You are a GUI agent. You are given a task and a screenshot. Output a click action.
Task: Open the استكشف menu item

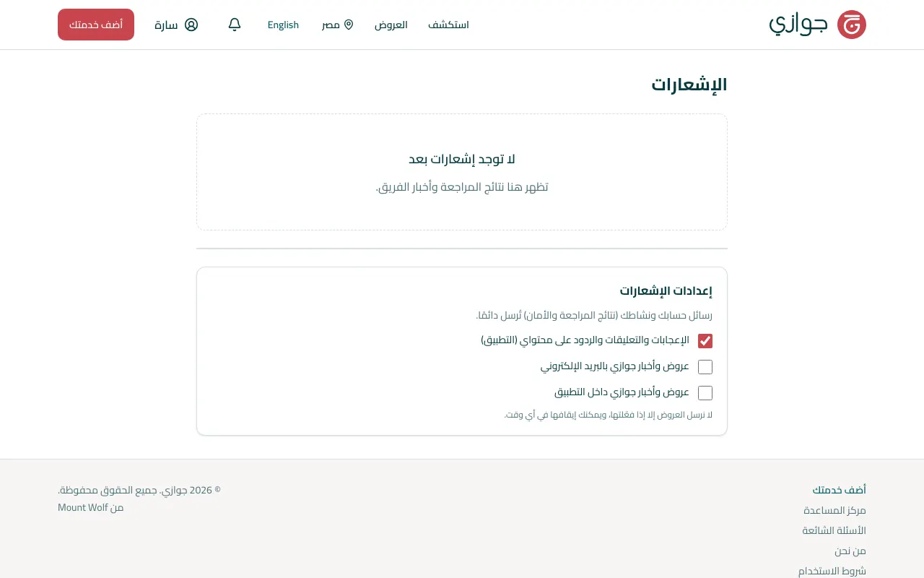point(448,25)
